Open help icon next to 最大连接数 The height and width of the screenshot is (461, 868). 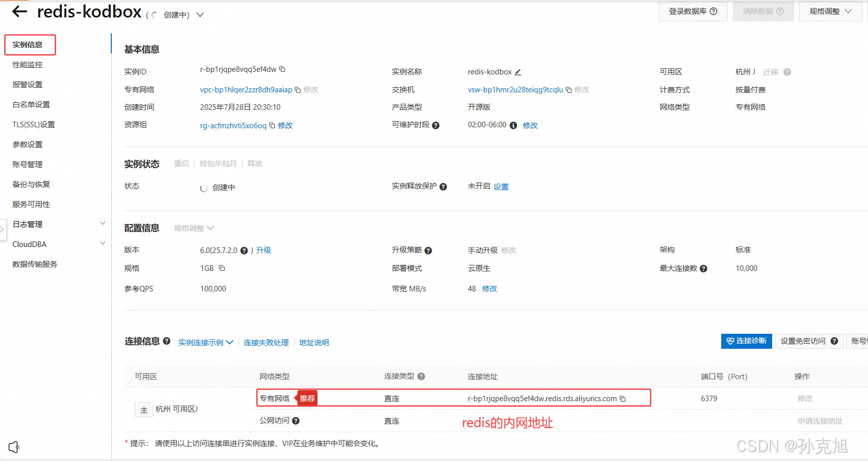pos(704,268)
